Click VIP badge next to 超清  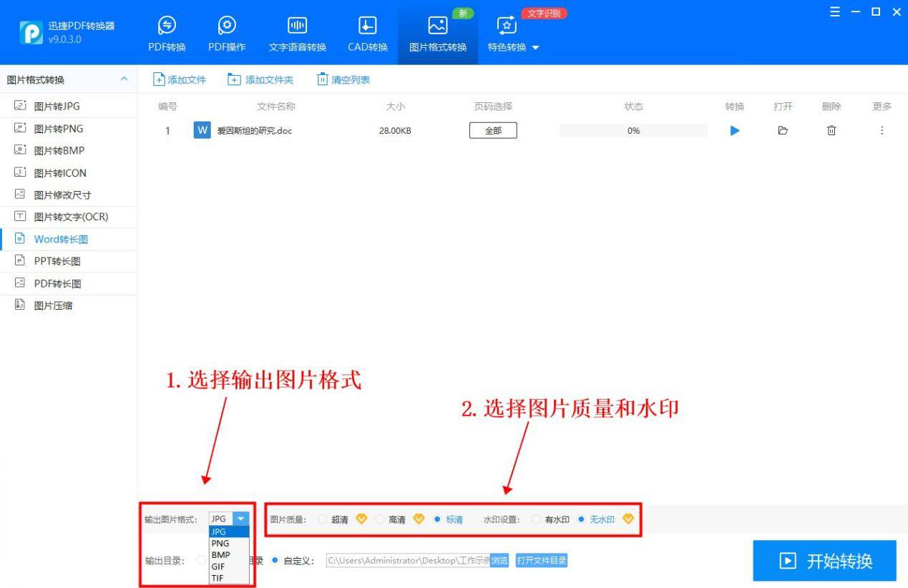361,519
